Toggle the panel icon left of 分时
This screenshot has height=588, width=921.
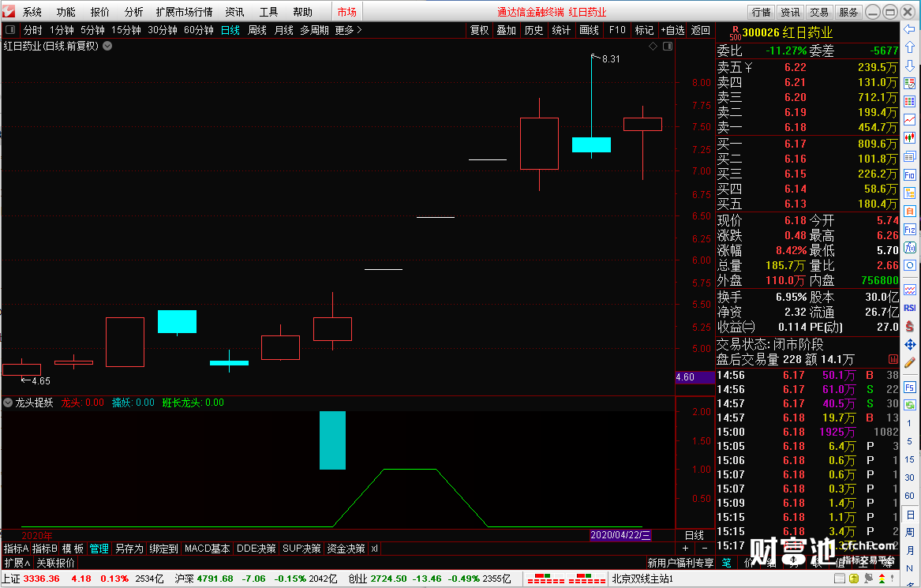(10, 29)
